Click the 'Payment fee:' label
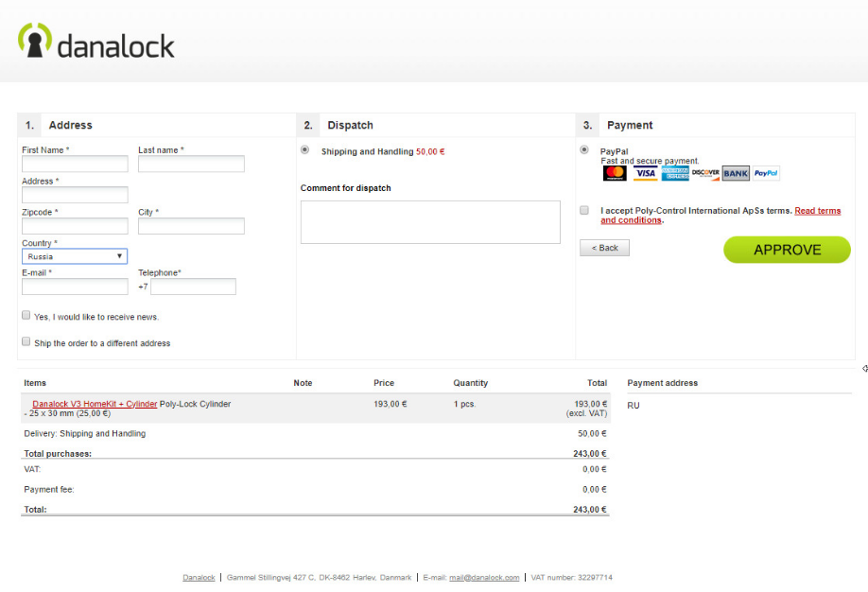Screen dimensions: 868x592 [x=49, y=490]
